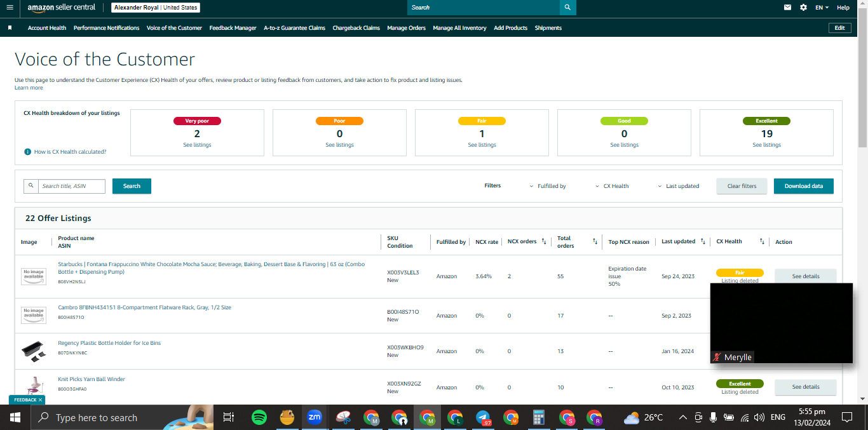Open A-to-z Guarantee Claims

click(294, 28)
